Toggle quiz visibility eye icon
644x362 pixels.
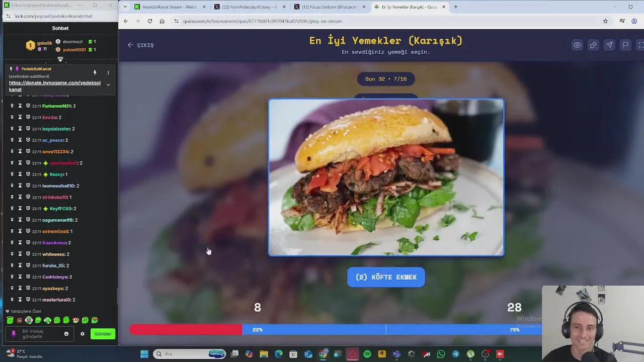click(577, 45)
